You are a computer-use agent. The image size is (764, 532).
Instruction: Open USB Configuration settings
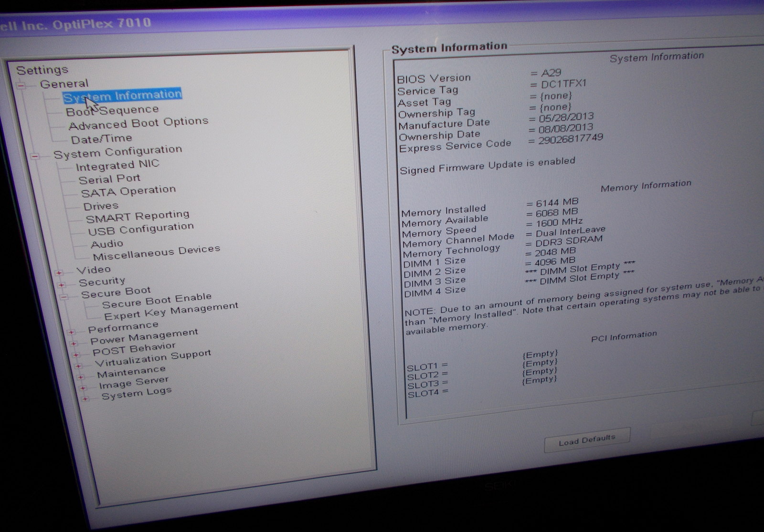coord(141,229)
